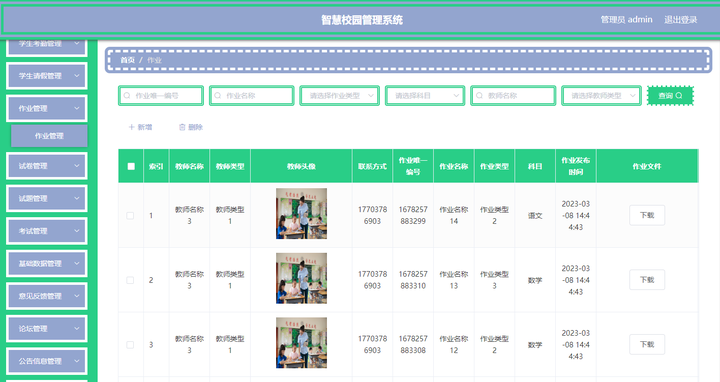Select the 作业管理 submenu item

pos(49,136)
